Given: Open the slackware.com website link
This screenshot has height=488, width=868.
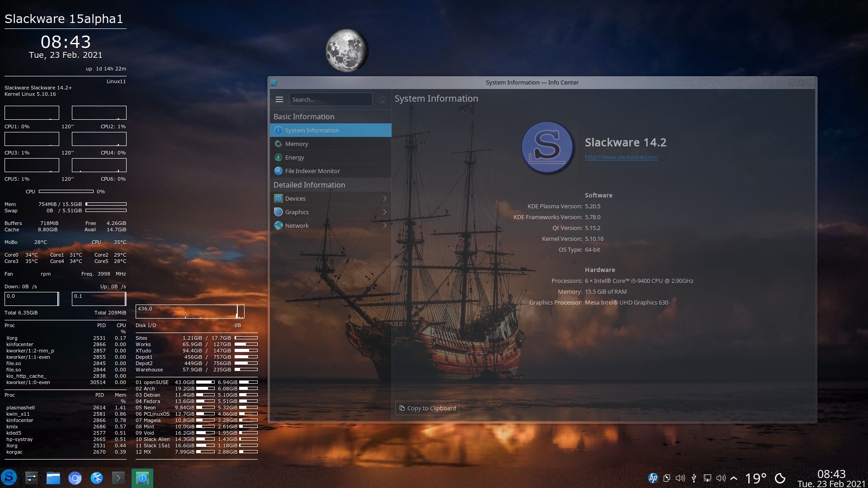Looking at the screenshot, I should pyautogui.click(x=622, y=157).
